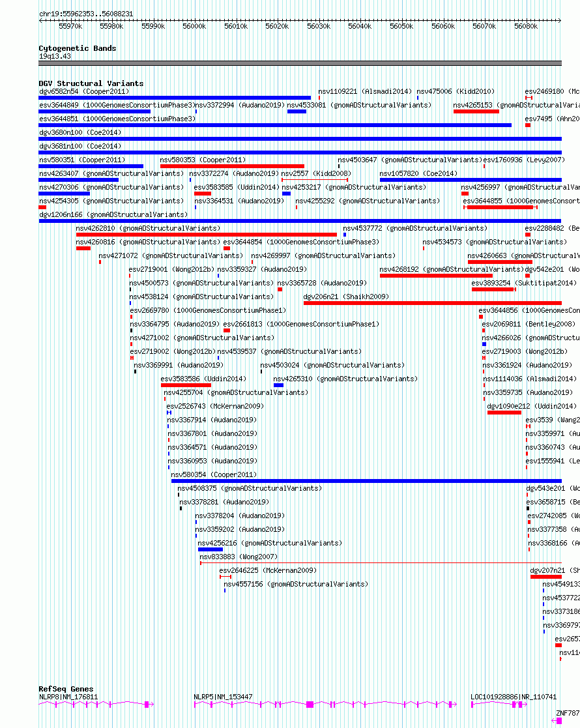Click the nsv1057820 (Coe2014) label
This screenshot has height=728, width=580.
click(418, 173)
